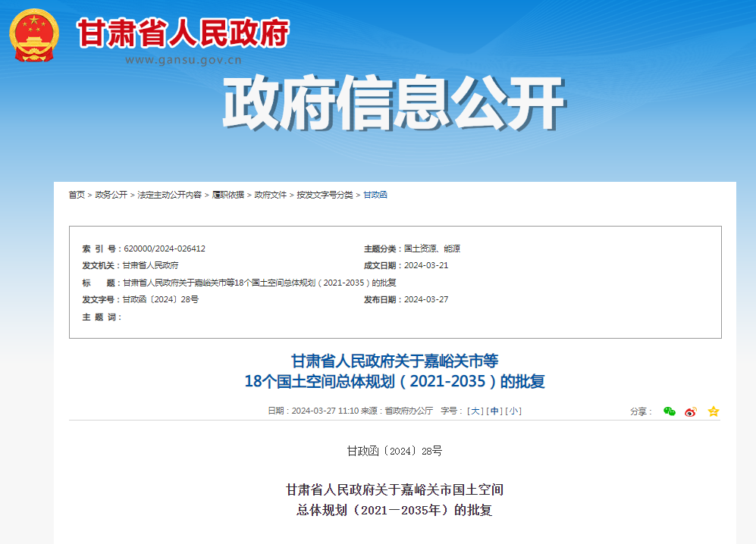Click the 甘肃省人民政府 site title logo
The image size is (756, 544).
183,33
